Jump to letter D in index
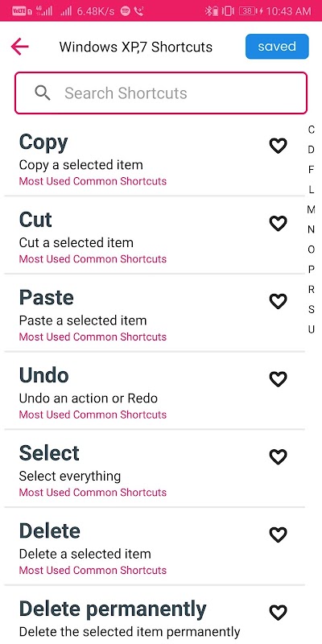This screenshot has height=644, width=322. [312, 150]
